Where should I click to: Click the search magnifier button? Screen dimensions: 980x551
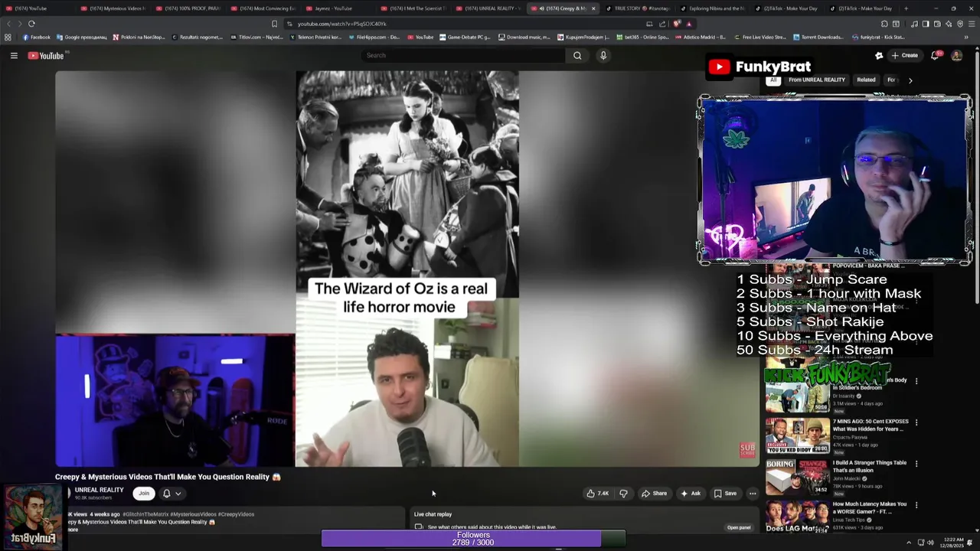577,55
